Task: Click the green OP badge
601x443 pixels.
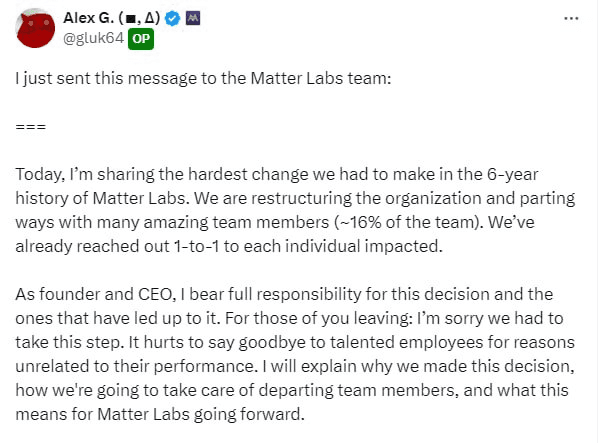Action: (140, 38)
